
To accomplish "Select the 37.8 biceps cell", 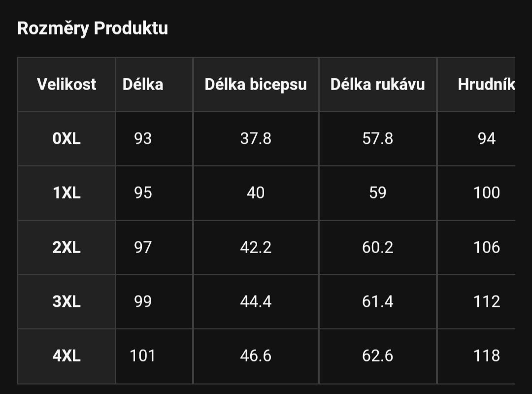I will point(256,138).
